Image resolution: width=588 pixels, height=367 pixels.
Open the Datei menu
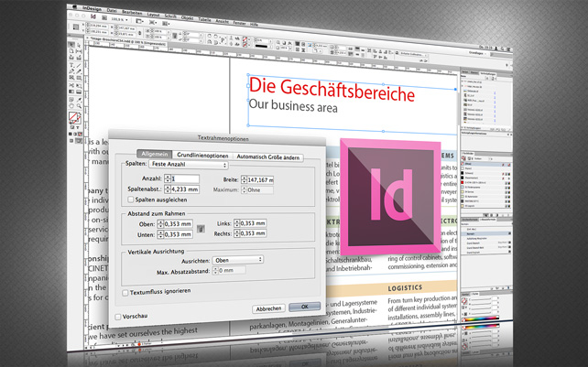pyautogui.click(x=112, y=10)
